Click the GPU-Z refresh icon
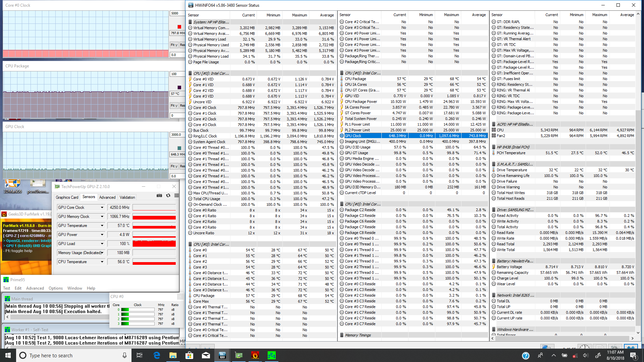The width and height of the screenshot is (644, 362). click(168, 195)
